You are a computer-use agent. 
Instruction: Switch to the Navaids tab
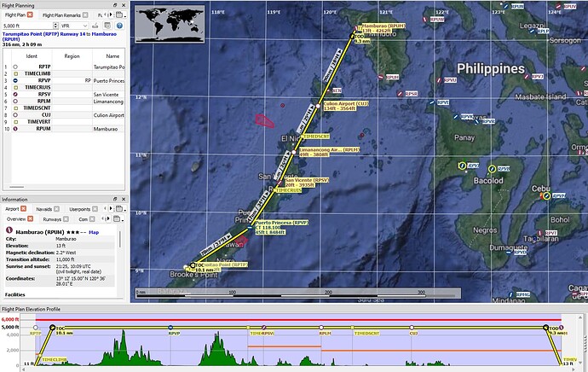[42, 207]
